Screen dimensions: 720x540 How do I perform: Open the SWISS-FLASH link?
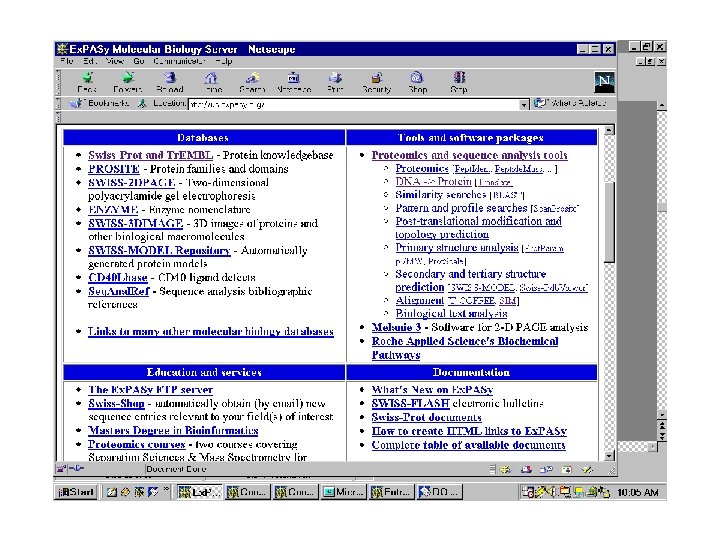click(x=411, y=404)
